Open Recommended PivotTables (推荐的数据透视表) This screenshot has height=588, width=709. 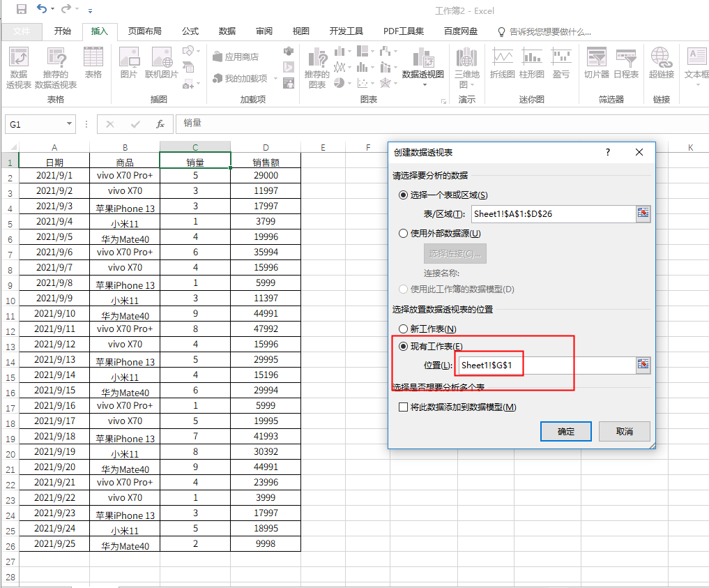click(x=56, y=68)
